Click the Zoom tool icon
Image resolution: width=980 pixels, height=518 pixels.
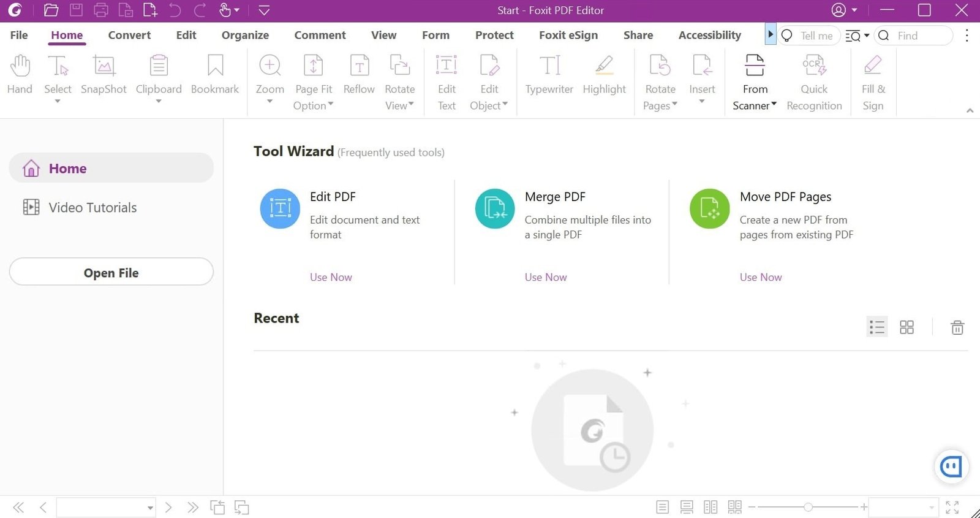(x=269, y=66)
